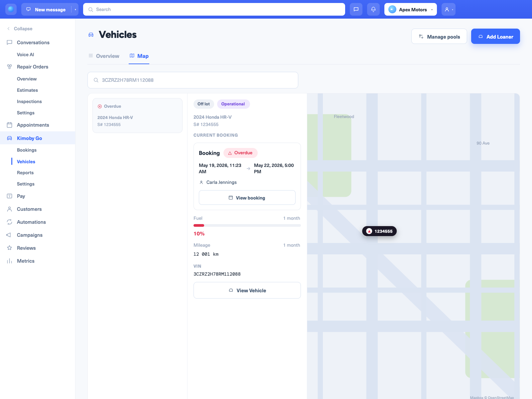Open the Reviews star item
The width and height of the screenshot is (532, 399).
(26, 248)
